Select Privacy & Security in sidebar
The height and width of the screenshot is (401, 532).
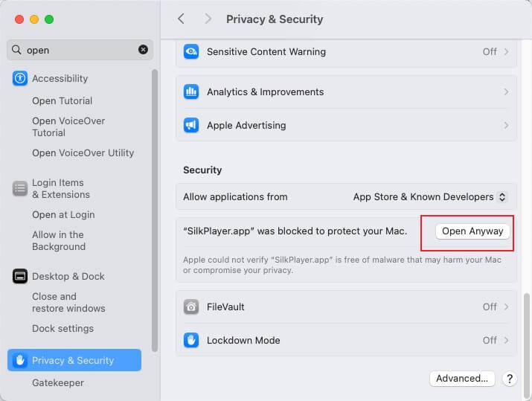74,360
